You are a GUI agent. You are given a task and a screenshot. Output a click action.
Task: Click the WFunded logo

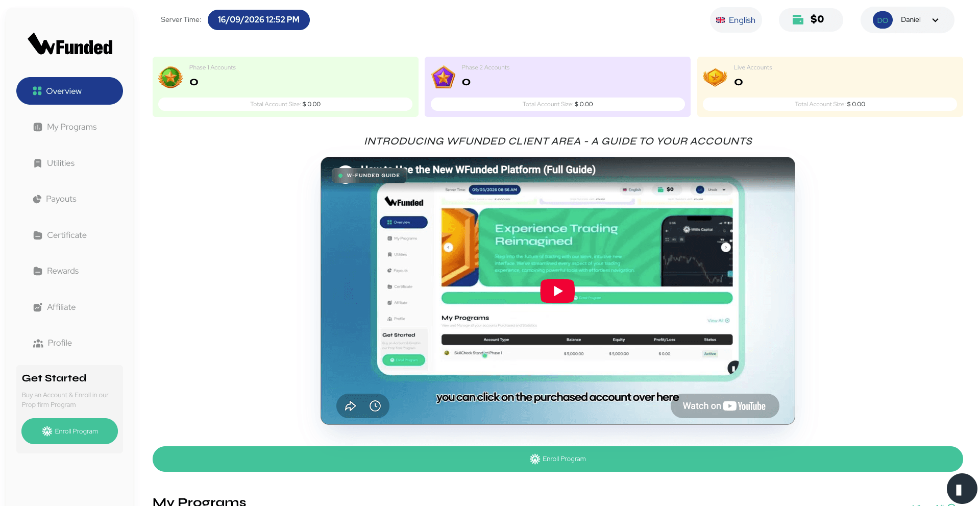[70, 44]
